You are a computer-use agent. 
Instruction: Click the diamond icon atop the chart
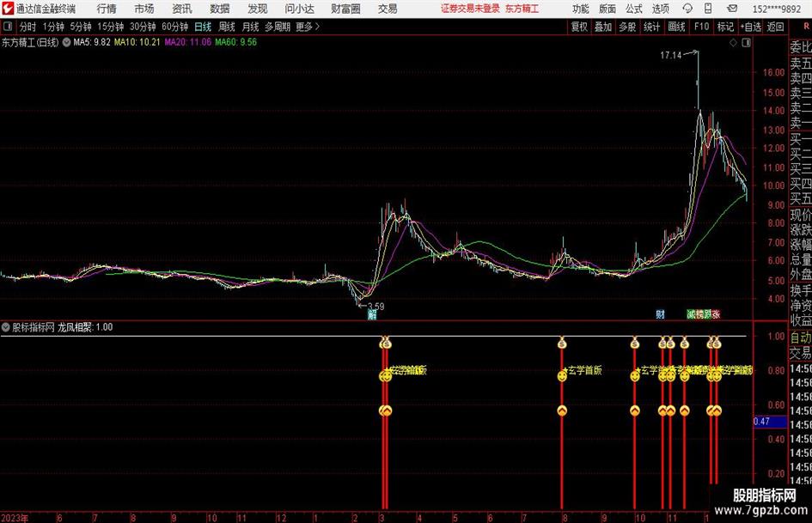(x=733, y=42)
